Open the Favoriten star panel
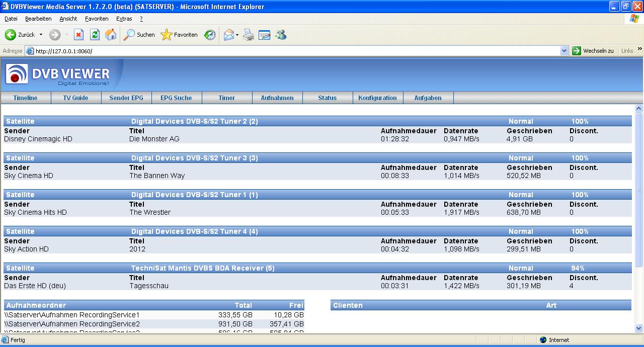 (x=179, y=35)
